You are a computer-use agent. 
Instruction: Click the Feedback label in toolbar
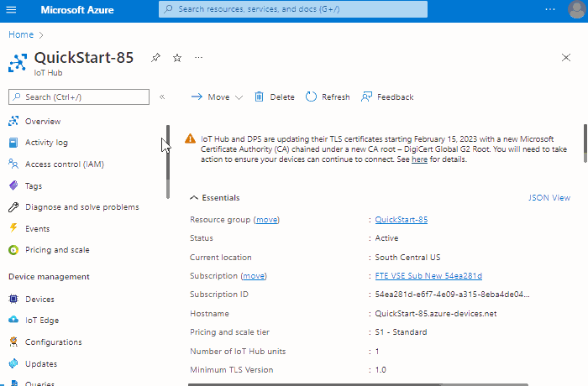[396, 97]
